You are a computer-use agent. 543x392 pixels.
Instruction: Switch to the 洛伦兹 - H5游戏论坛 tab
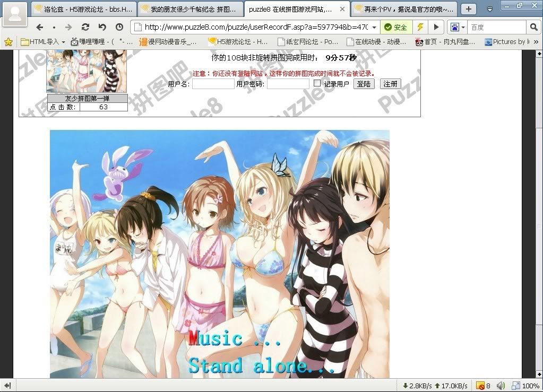coord(84,10)
